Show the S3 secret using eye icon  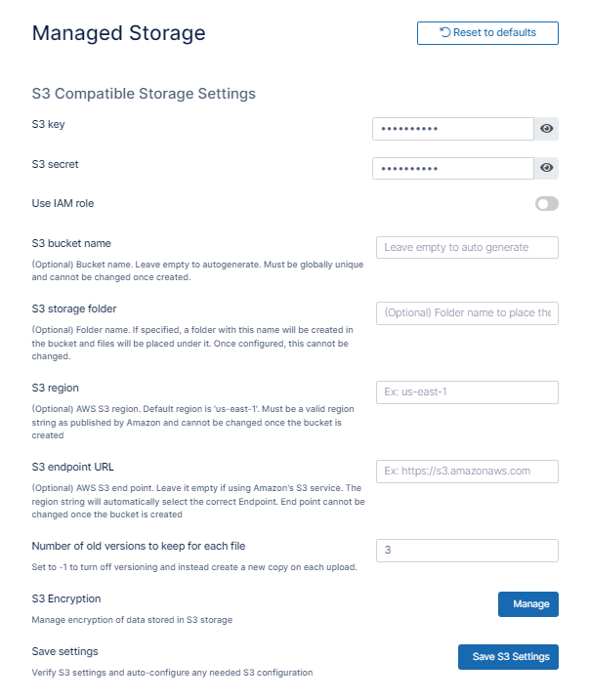tap(547, 168)
